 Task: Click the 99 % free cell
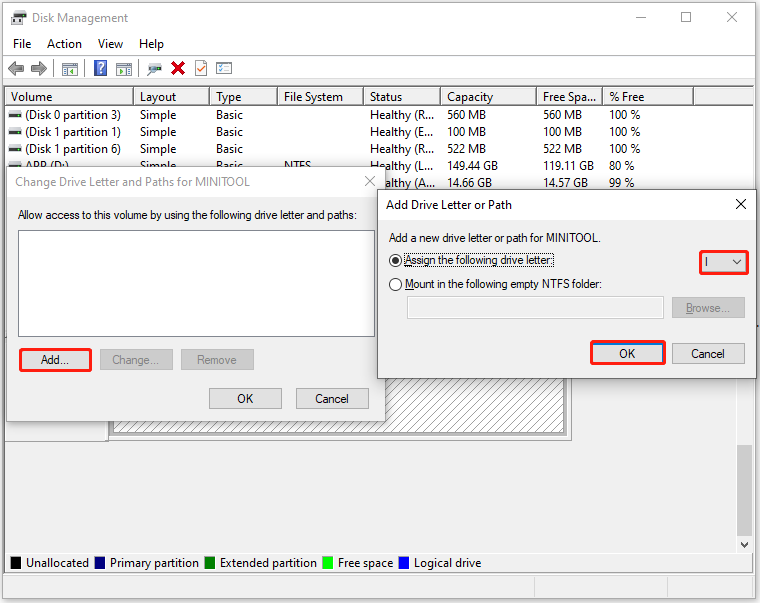pos(622,183)
